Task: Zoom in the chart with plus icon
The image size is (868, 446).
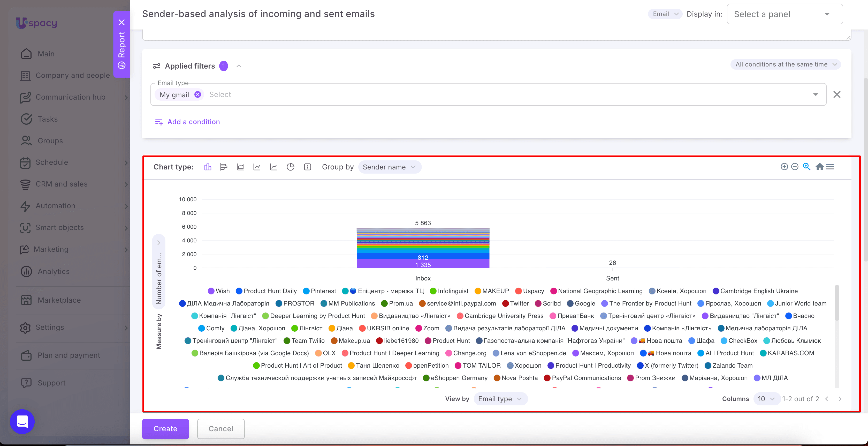Action: click(784, 167)
